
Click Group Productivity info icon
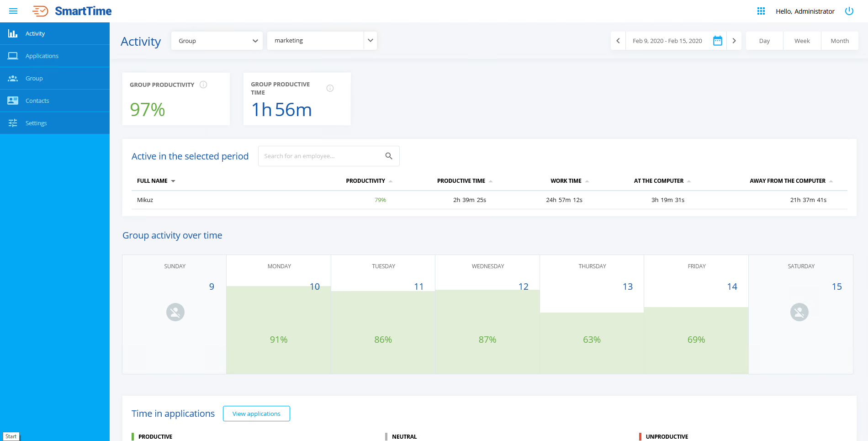pyautogui.click(x=204, y=85)
